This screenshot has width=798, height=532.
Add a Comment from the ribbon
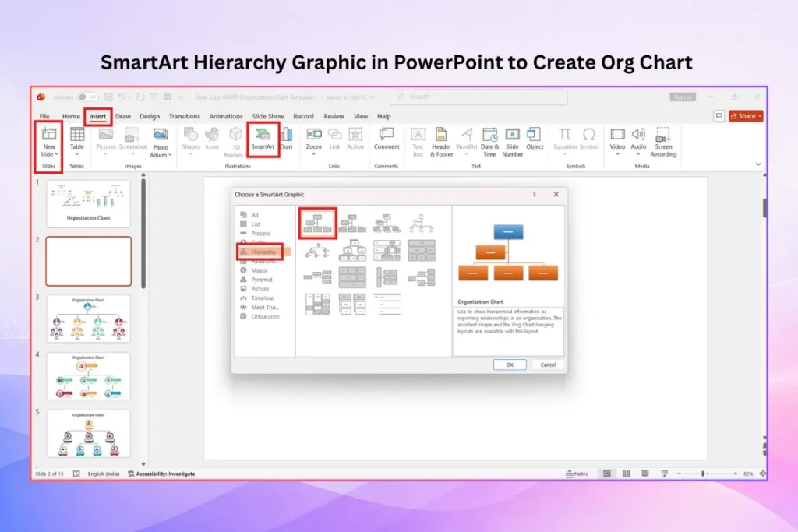[x=387, y=139]
